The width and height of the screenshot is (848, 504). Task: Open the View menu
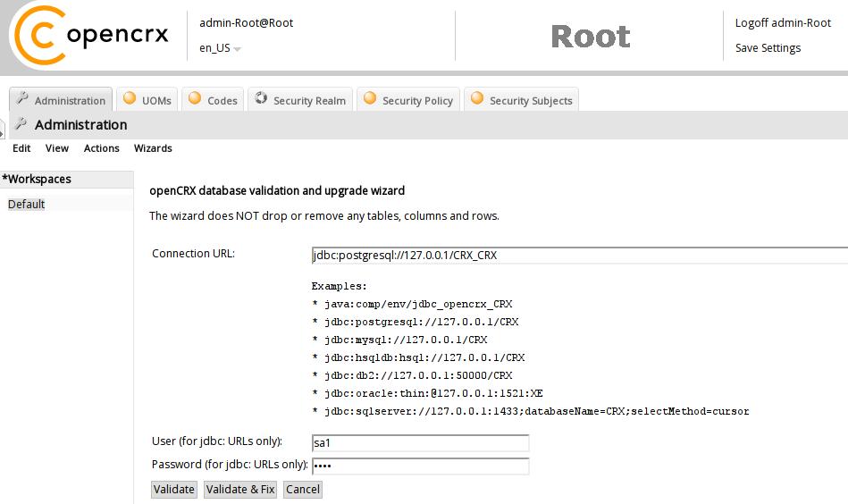(57, 148)
